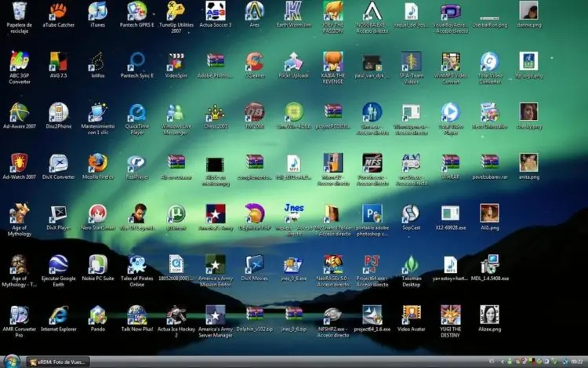Open the ES language indicator
This screenshot has width=588, height=368.
[x=492, y=362]
